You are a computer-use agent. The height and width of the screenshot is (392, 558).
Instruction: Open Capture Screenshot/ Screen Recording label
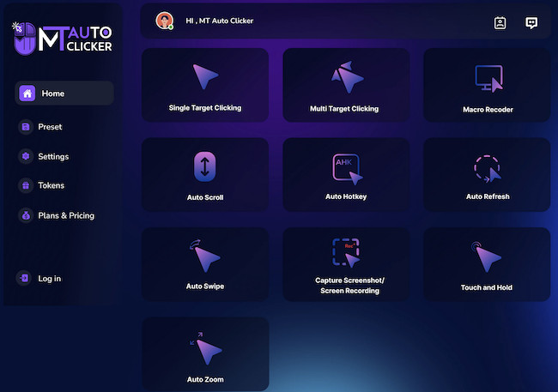(349, 286)
